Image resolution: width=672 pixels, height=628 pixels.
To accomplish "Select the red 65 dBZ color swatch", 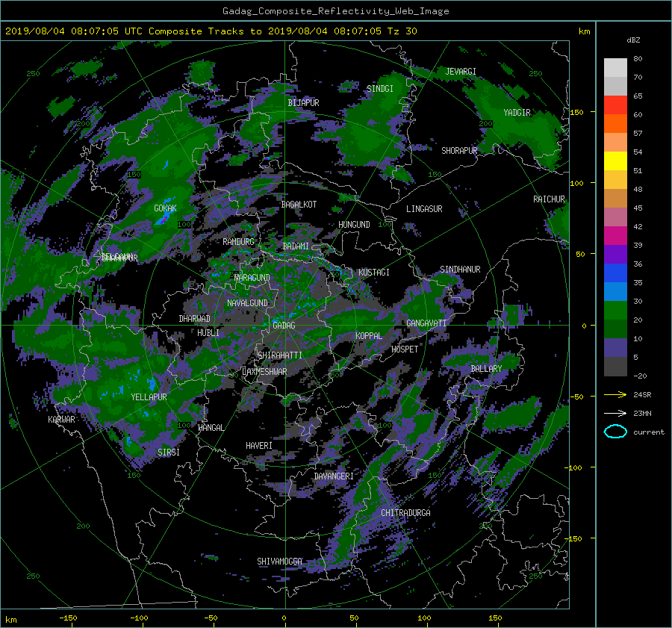I will coord(615,105).
